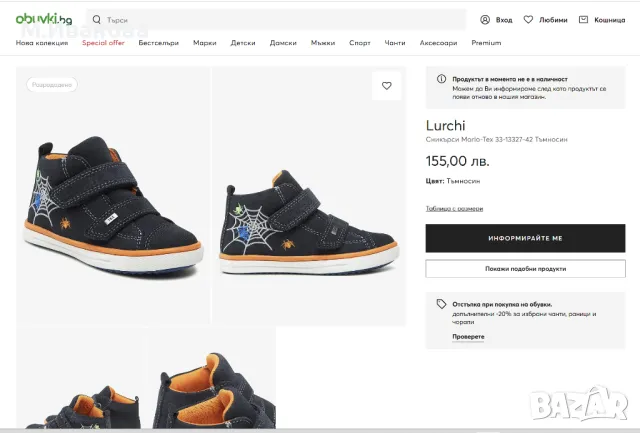The height and width of the screenshot is (433, 640).
Task: Expand the Детски category menu
Action: click(243, 43)
